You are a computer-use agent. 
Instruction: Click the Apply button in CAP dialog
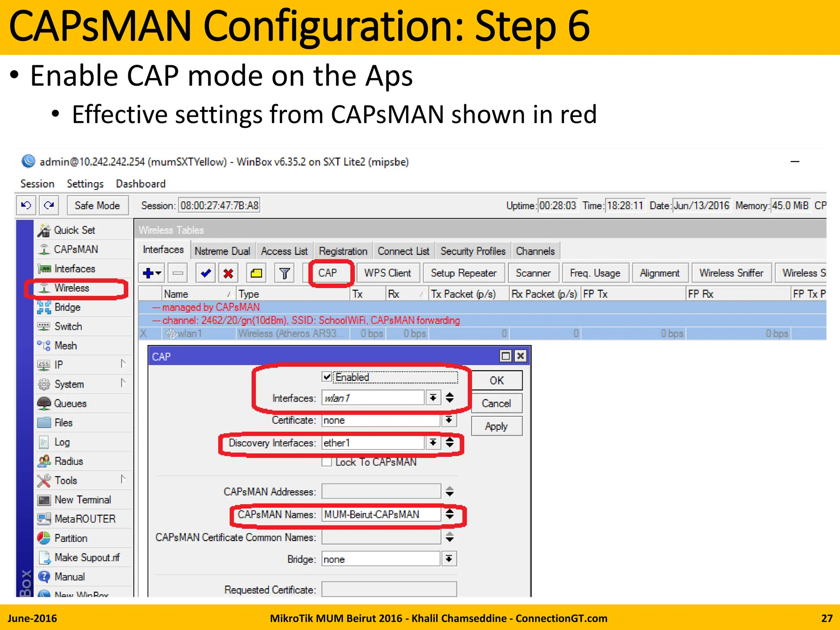pos(496,427)
